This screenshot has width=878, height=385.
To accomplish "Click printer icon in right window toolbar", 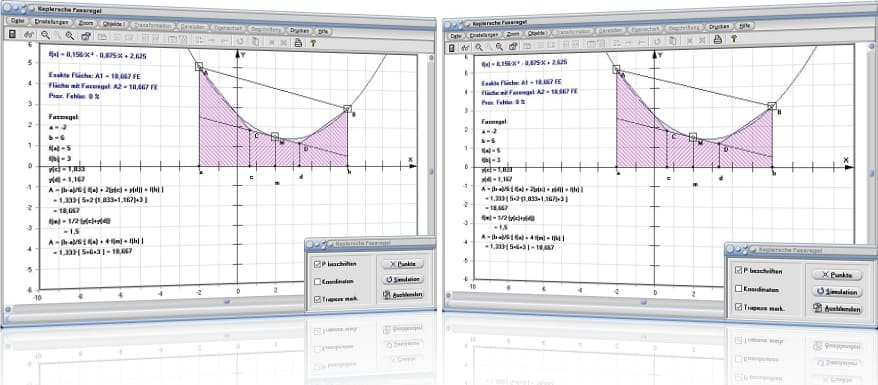I will pyautogui.click(x=717, y=39).
